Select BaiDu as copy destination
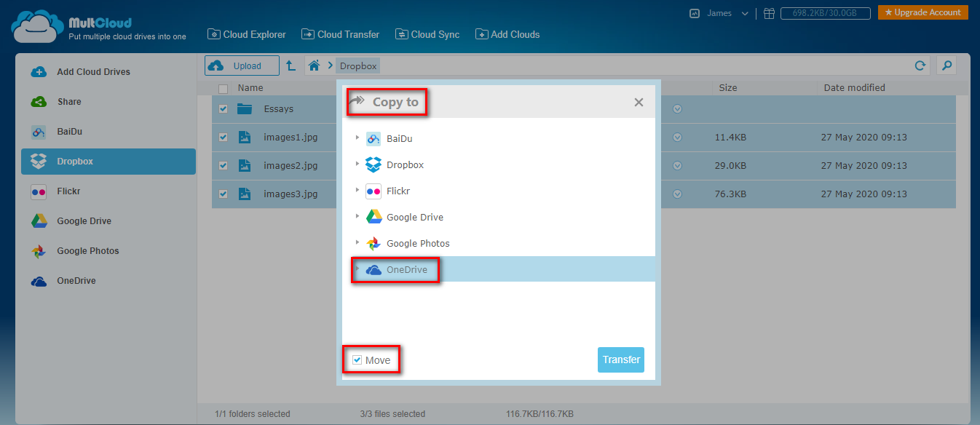980x425 pixels. [390, 138]
